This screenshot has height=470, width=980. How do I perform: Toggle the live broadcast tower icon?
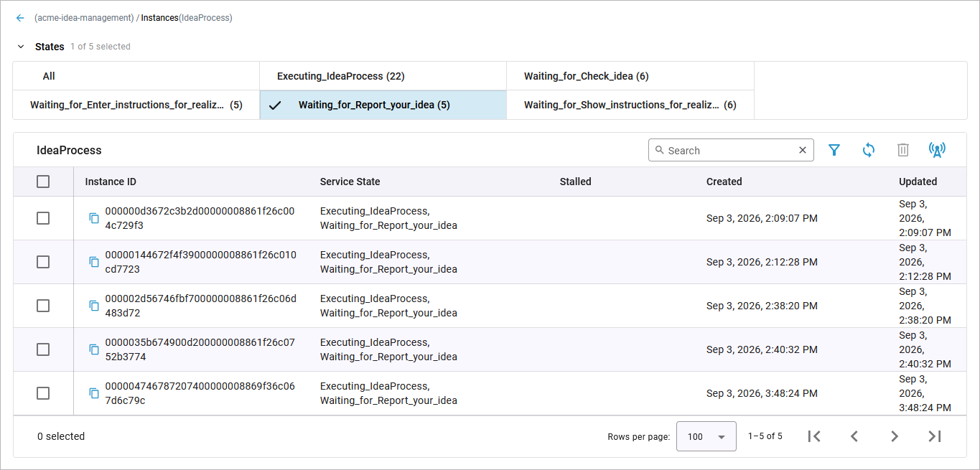(x=937, y=150)
